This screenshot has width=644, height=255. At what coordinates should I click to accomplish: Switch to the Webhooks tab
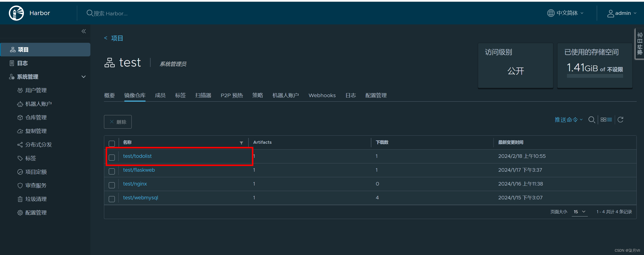[322, 95]
